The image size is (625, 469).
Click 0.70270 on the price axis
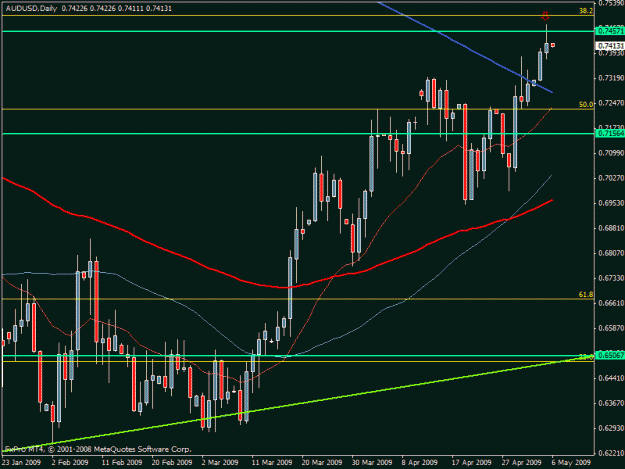(611, 178)
